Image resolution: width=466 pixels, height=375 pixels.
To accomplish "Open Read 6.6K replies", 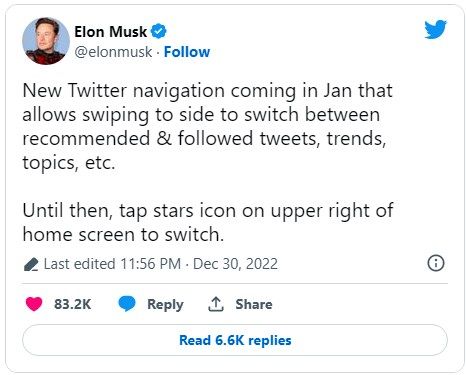I will point(235,340).
